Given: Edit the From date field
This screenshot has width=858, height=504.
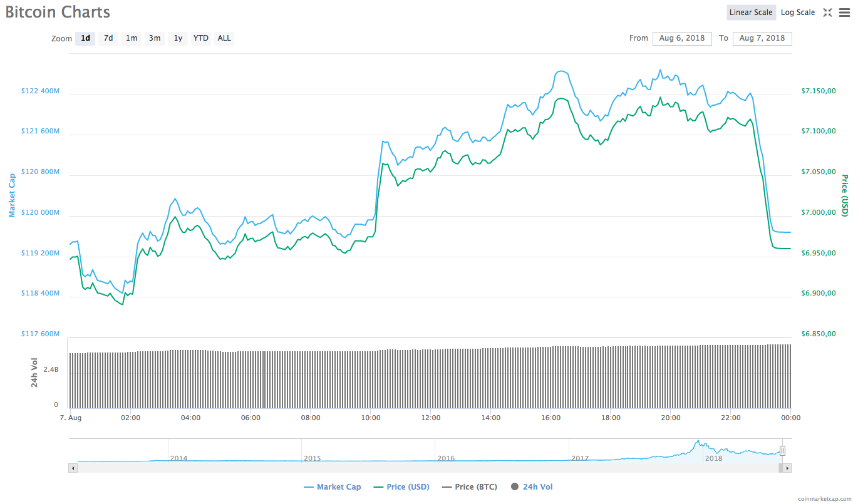Looking at the screenshot, I should 682,38.
